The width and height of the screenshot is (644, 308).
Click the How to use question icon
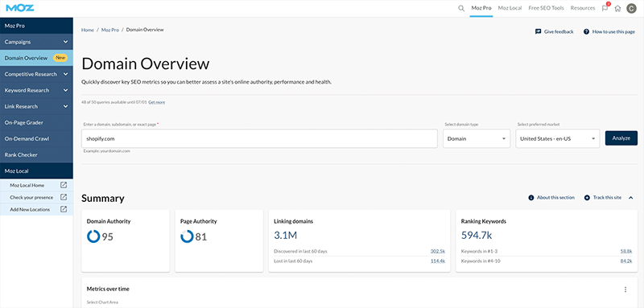(586, 31)
